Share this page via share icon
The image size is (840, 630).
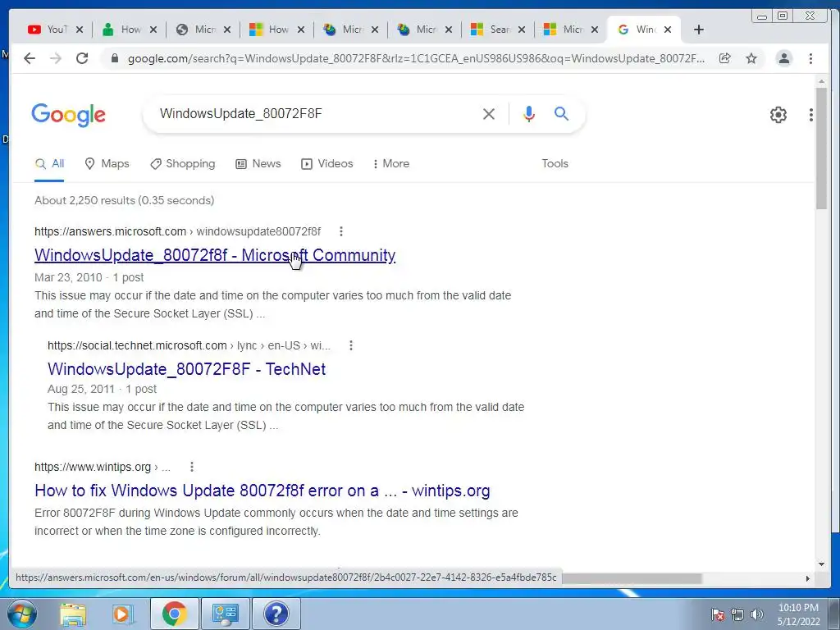tap(725, 58)
